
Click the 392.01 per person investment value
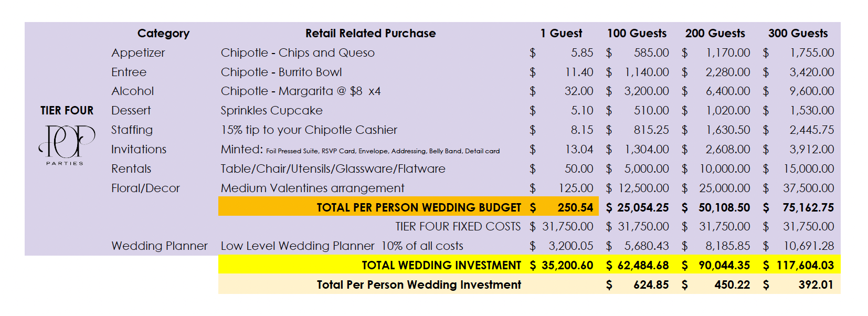coord(816,285)
